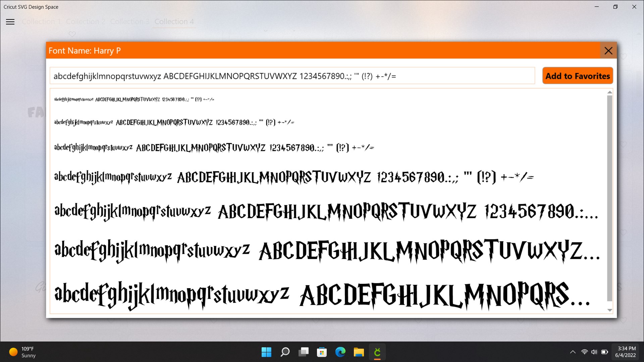Toggle the battery indicator in the system tray
644x362 pixels.
[605, 352]
